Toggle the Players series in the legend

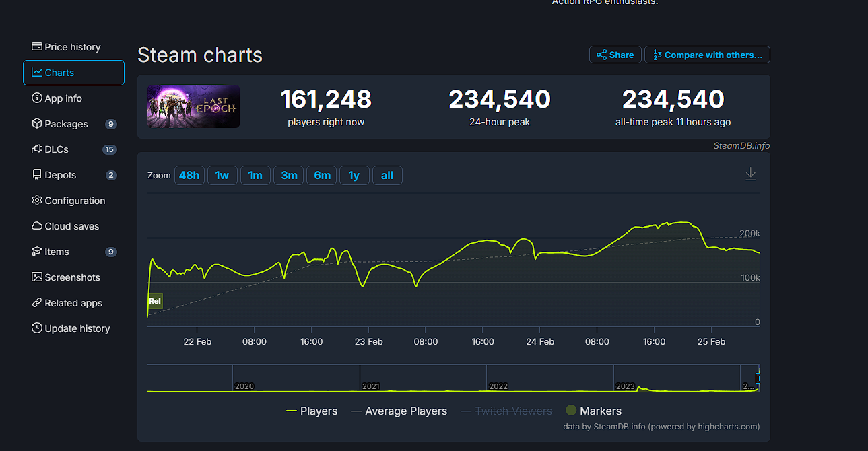311,411
